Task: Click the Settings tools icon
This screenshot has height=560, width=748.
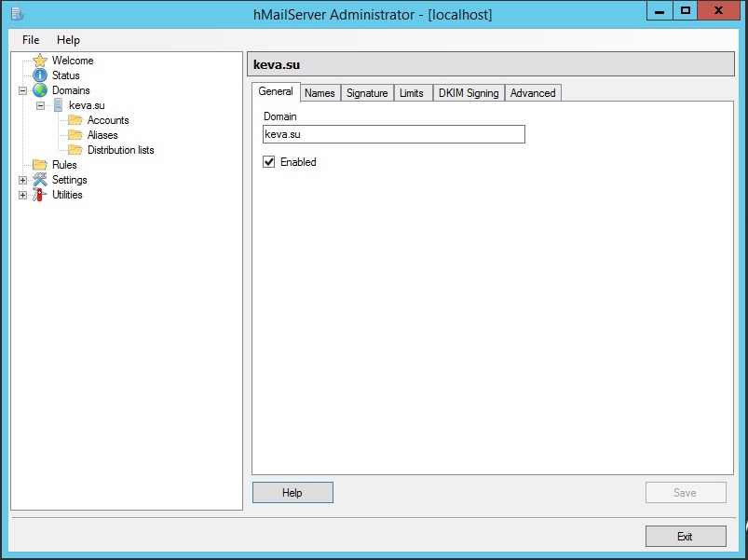Action: tap(40, 179)
